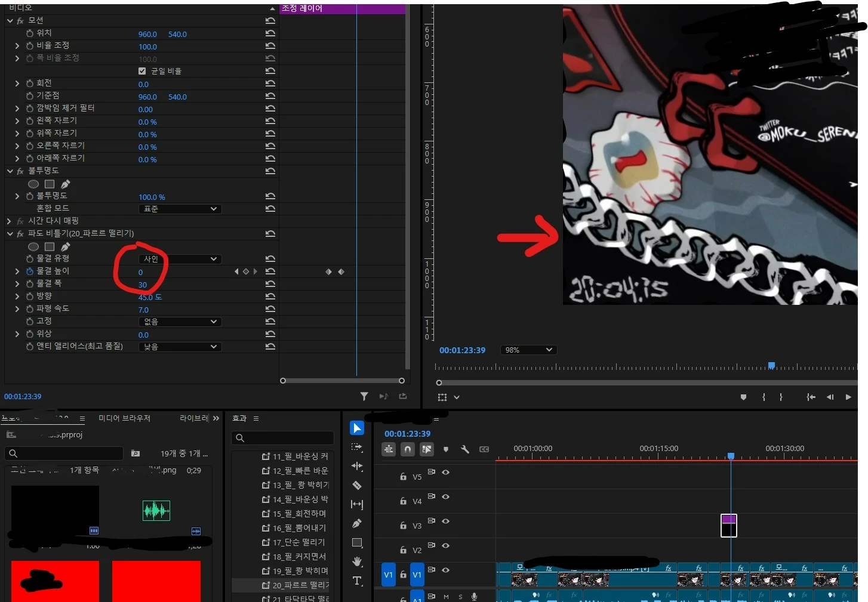The width and height of the screenshot is (868, 602).
Task: Select the Razor tool
Action: click(357, 485)
